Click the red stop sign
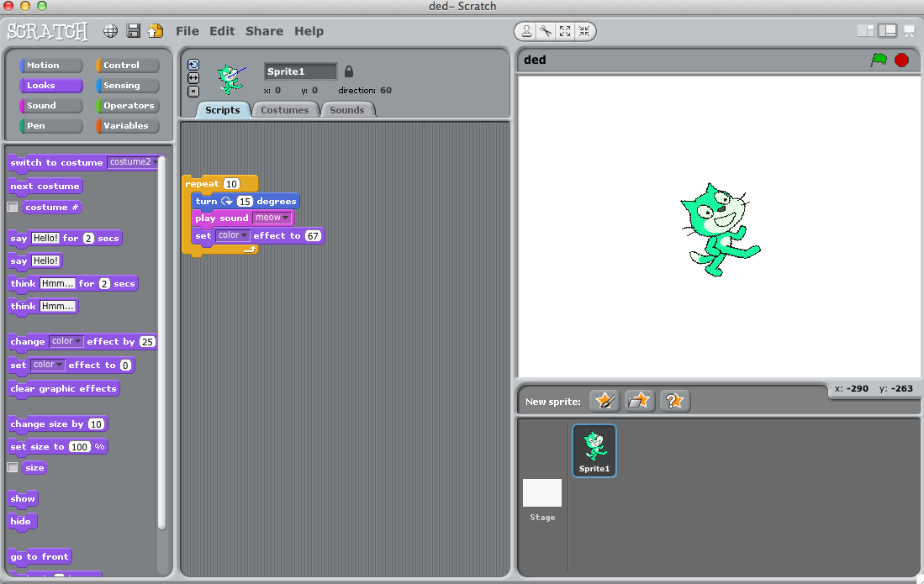Viewport: 924px width, 584px height. pyautogui.click(x=901, y=60)
